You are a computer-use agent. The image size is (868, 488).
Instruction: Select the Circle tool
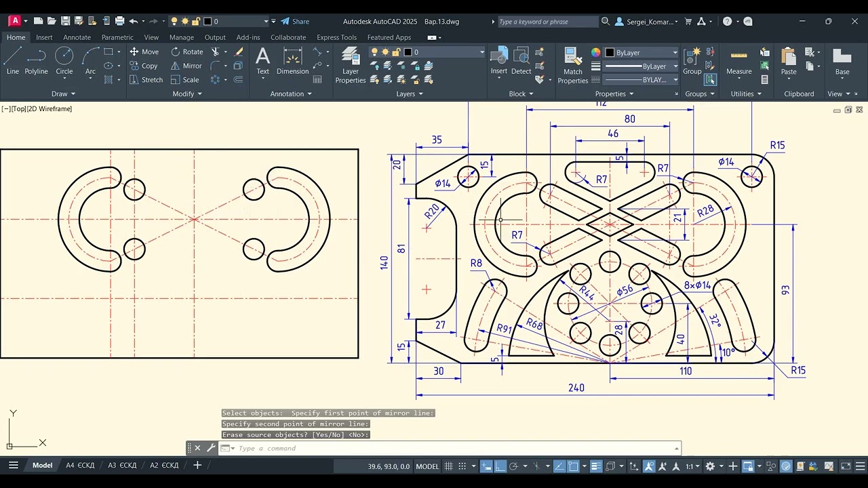pyautogui.click(x=64, y=60)
